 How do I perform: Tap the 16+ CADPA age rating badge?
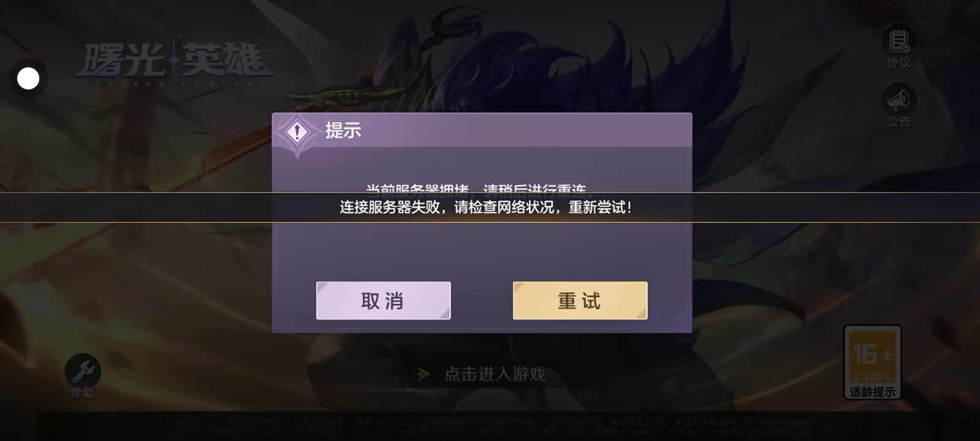pos(872,362)
